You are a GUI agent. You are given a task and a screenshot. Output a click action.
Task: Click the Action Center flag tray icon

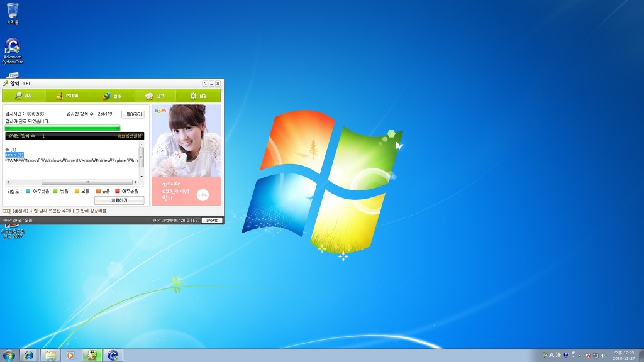pos(588,356)
